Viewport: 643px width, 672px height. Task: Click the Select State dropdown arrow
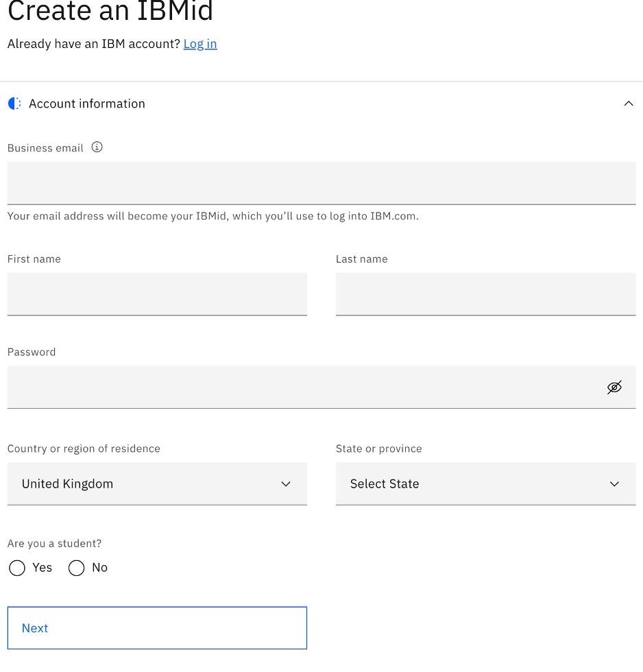[614, 484]
